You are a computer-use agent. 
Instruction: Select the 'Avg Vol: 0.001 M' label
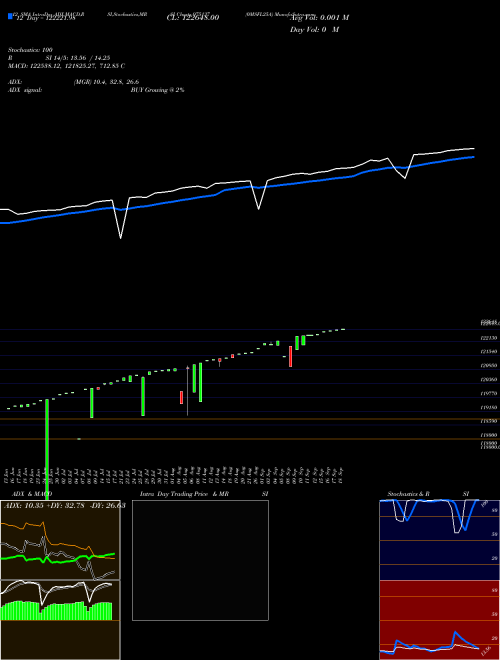tap(319, 18)
